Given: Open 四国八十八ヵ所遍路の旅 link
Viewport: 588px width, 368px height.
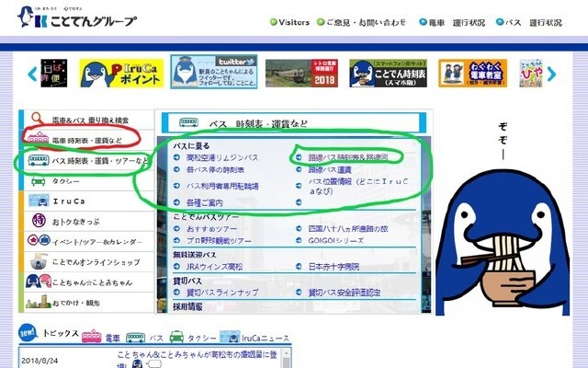Looking at the screenshot, I should point(348,229).
